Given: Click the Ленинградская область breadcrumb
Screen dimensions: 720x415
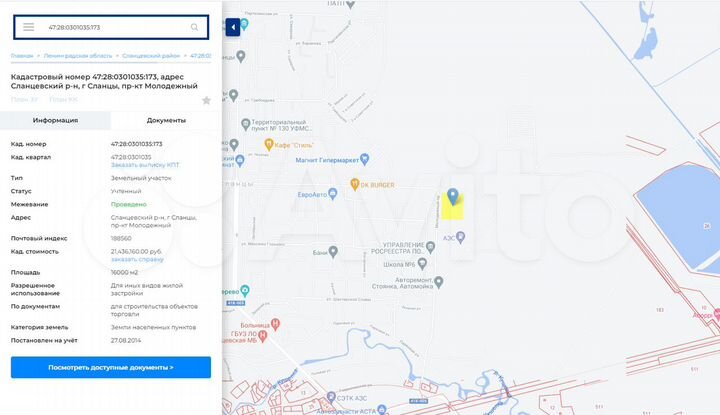Looking at the screenshot, I should (78, 56).
